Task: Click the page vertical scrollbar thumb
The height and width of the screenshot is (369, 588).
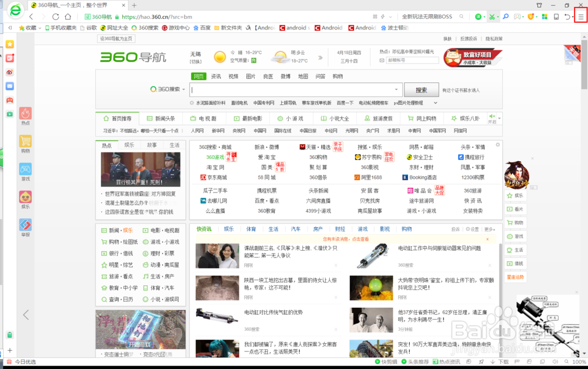Action: [x=584, y=64]
